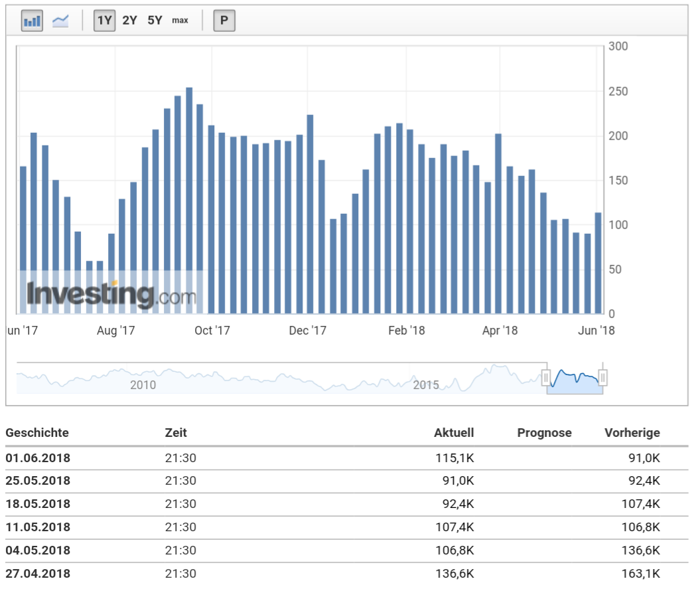Switch to the line chart view icon
This screenshot has width=700, height=589.
(x=60, y=21)
